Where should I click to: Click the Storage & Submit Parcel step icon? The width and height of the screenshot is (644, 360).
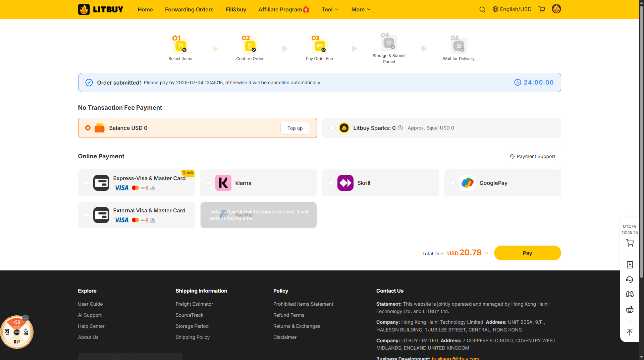[389, 43]
